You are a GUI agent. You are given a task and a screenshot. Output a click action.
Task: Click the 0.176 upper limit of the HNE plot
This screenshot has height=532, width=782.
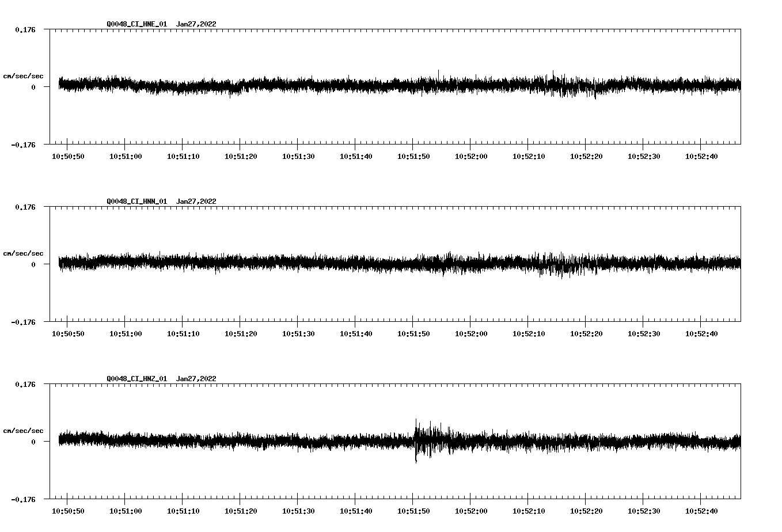(x=25, y=29)
